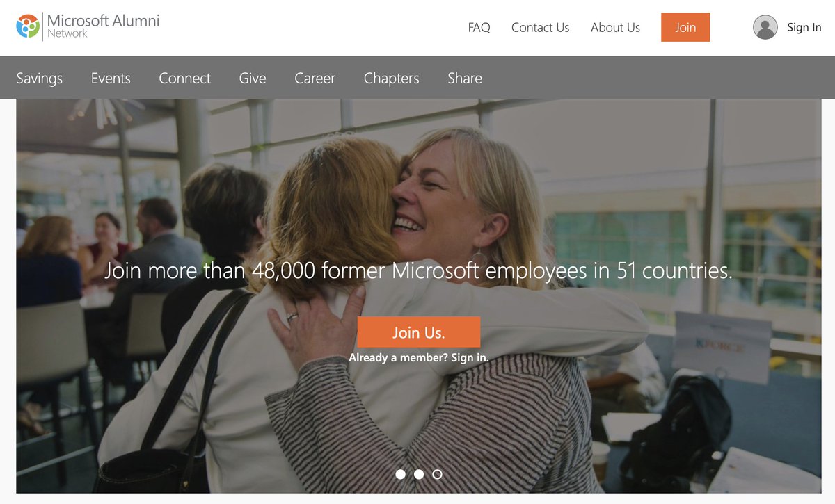Click the user avatar profile icon
The width and height of the screenshot is (835, 504).
(765, 27)
